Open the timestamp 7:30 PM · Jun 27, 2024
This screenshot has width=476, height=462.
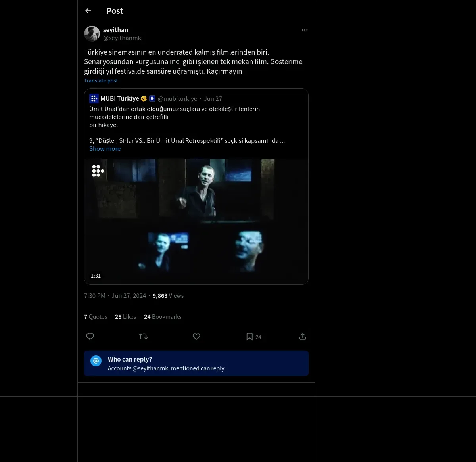(x=115, y=296)
